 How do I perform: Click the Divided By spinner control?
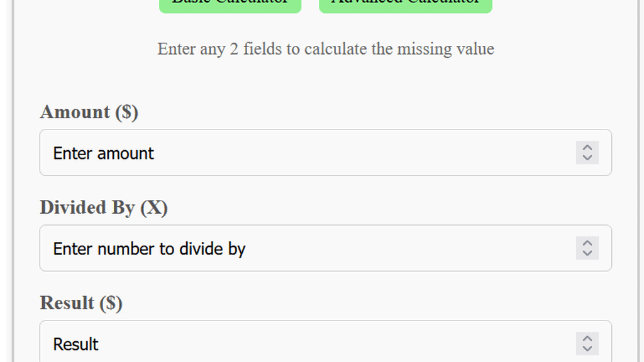[x=587, y=248]
